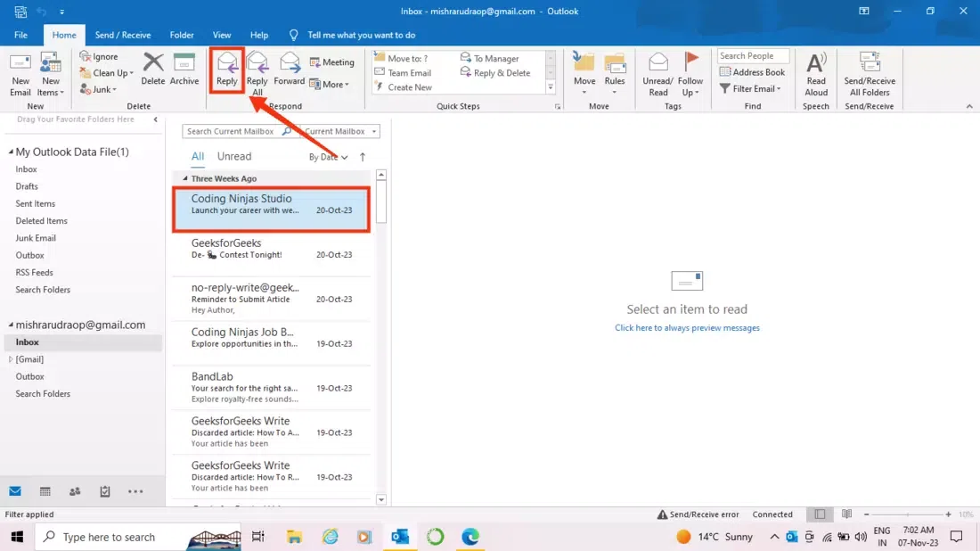The image size is (980, 551).
Task: Delete the selected message
Action: coord(152,69)
